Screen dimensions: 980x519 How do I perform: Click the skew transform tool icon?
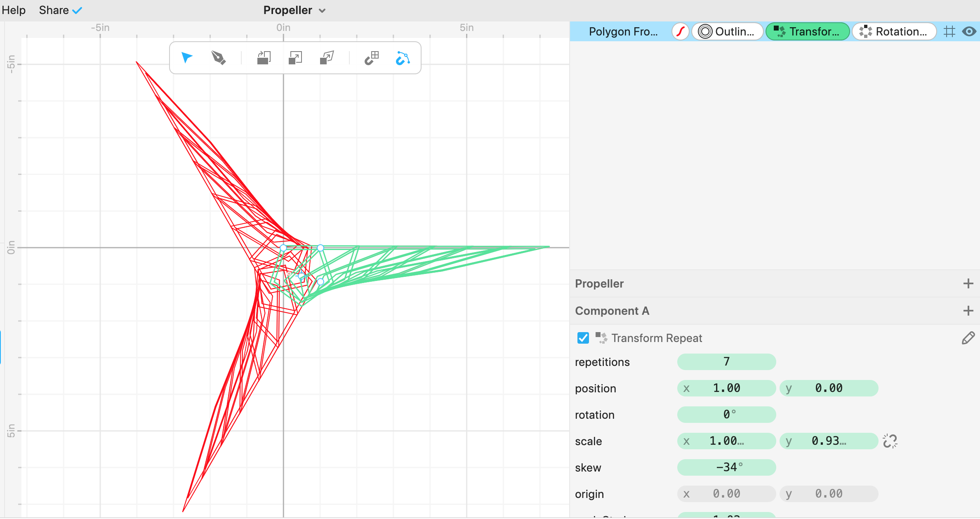(x=327, y=58)
